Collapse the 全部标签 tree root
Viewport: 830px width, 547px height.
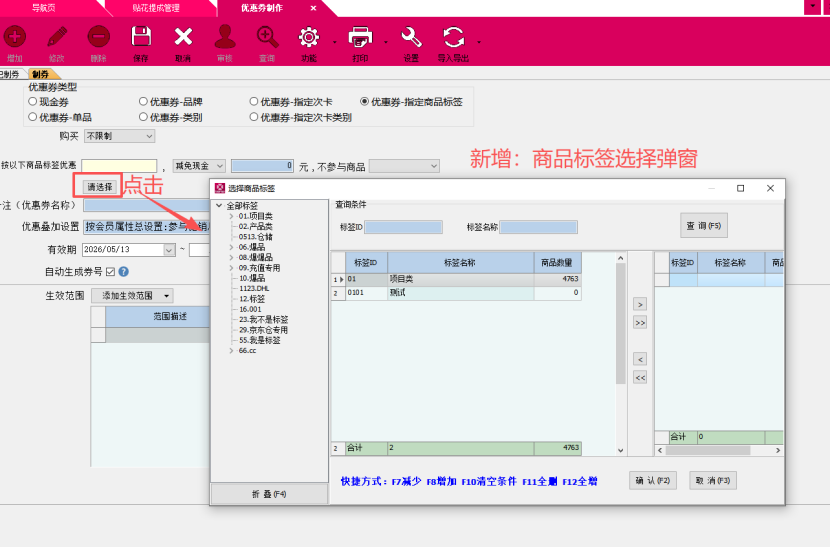coord(219,205)
